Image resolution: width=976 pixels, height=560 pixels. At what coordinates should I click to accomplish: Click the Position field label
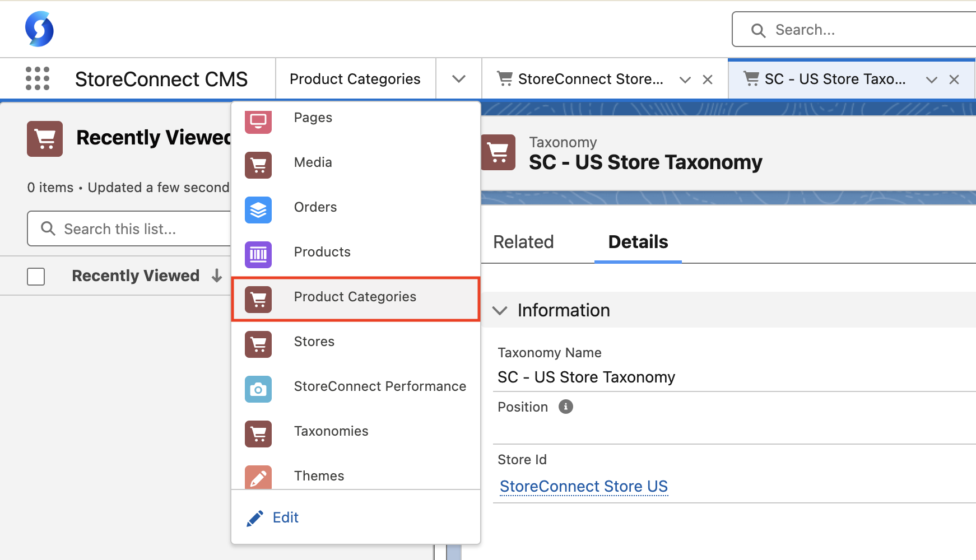(x=523, y=407)
